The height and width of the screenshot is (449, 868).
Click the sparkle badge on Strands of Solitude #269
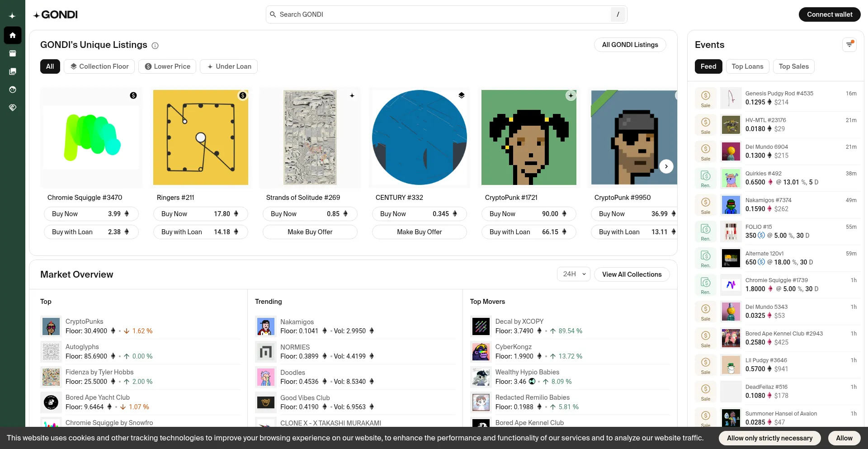[352, 95]
